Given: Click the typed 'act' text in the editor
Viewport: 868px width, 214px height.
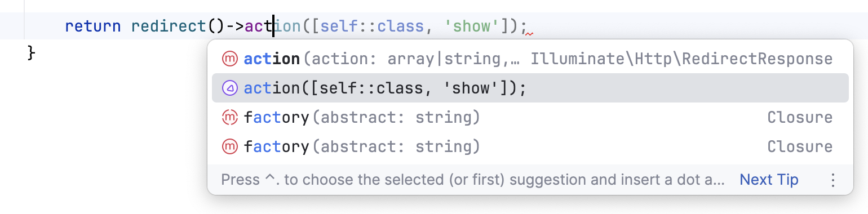Looking at the screenshot, I should (259, 26).
